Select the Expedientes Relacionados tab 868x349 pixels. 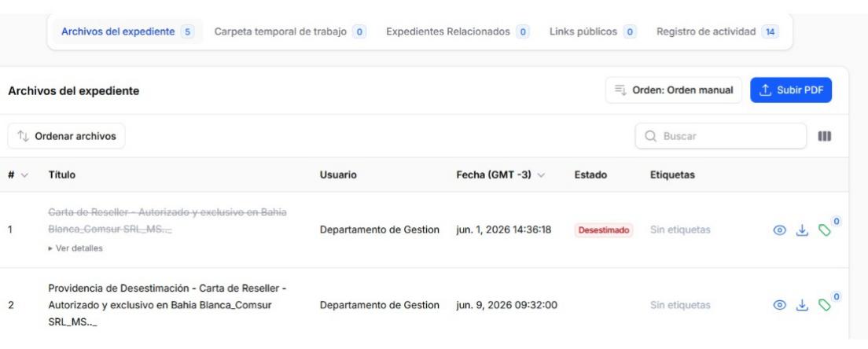(458, 31)
